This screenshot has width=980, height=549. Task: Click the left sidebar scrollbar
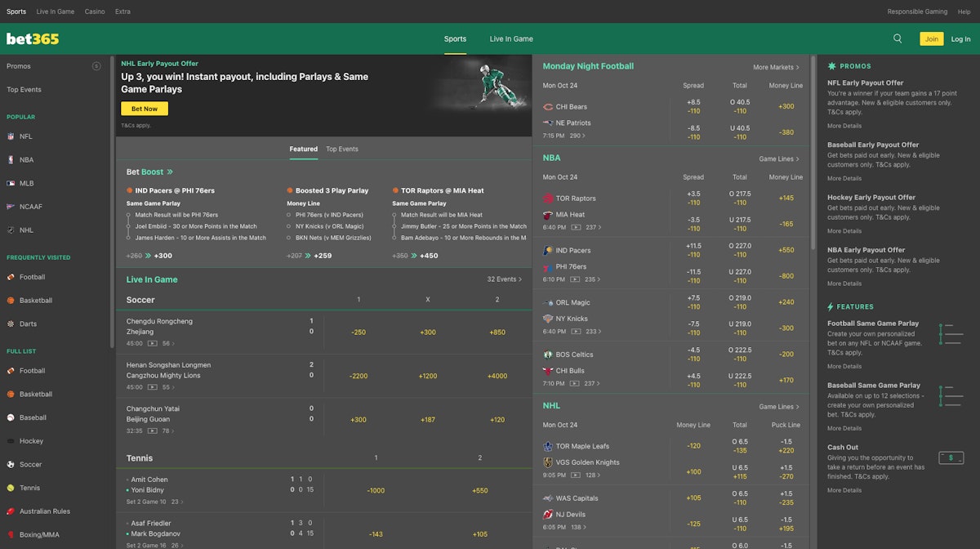point(112,204)
